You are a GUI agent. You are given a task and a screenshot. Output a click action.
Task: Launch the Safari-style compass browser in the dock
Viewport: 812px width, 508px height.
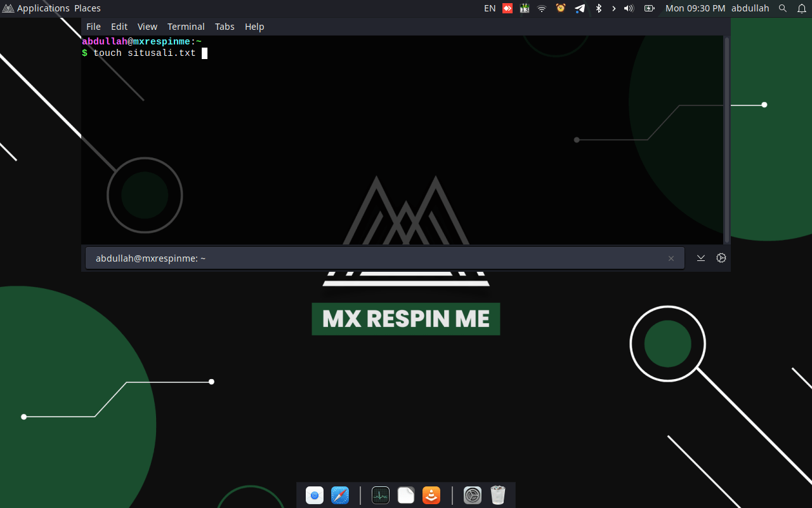340,495
